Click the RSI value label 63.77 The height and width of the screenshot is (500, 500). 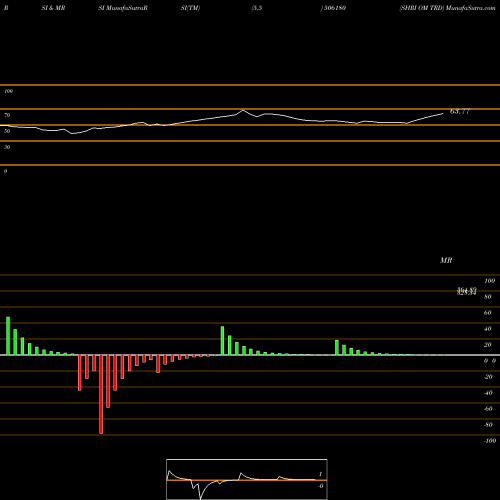pyautogui.click(x=460, y=111)
